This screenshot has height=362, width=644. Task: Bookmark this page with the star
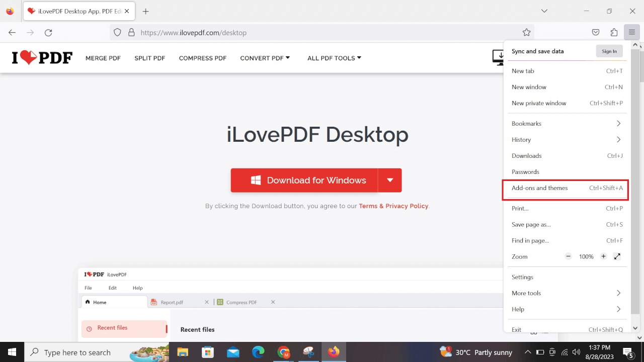(527, 33)
